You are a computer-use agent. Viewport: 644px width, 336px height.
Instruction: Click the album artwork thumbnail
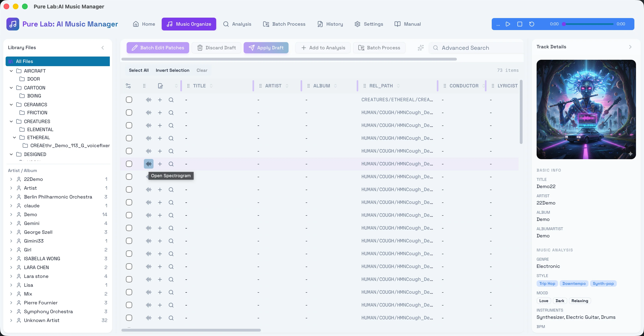point(586,109)
